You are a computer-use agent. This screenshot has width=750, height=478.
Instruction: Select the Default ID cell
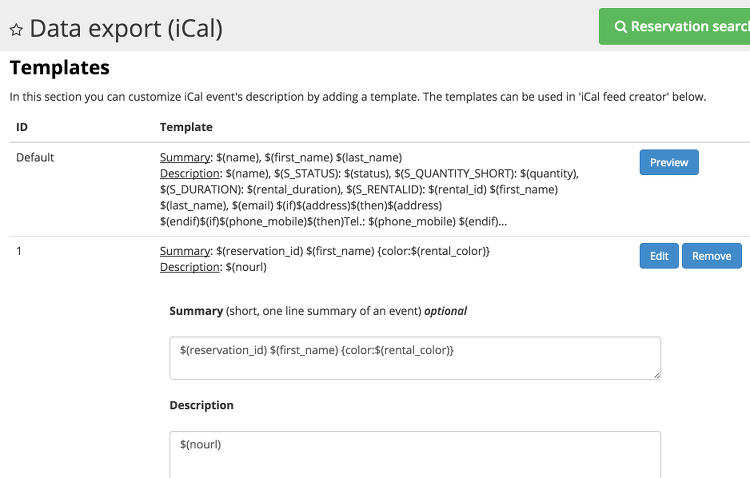click(35, 157)
